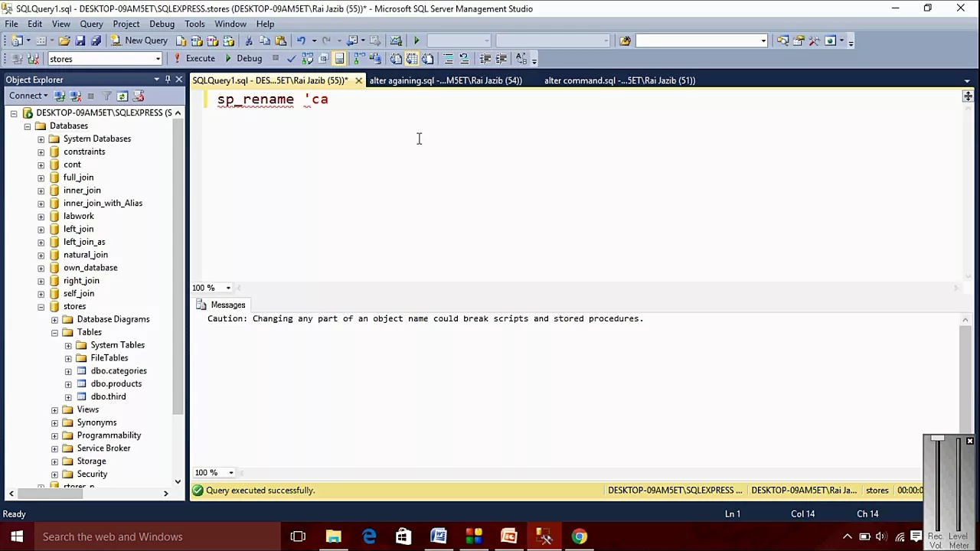Collapse the stores database node
The width and height of the screenshot is (980, 551).
41,307
